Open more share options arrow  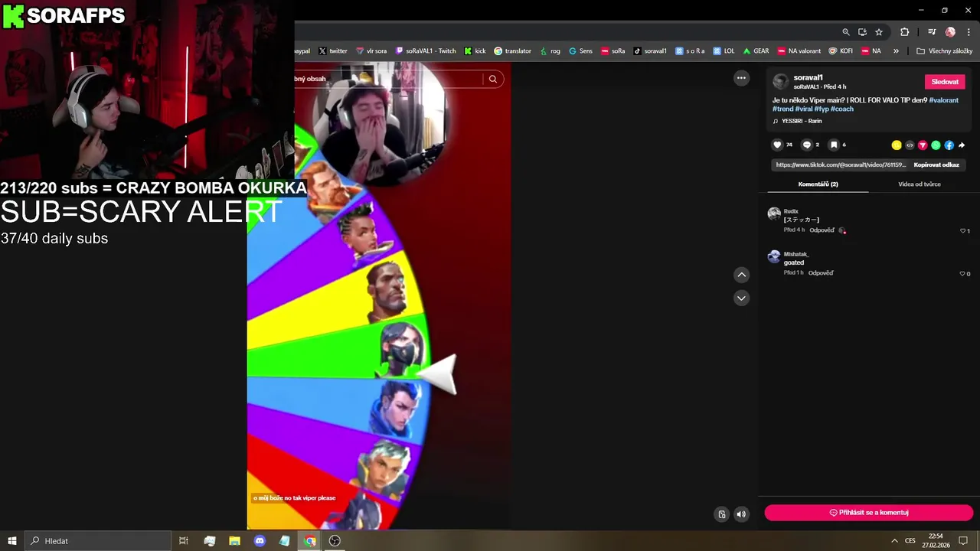(x=962, y=145)
